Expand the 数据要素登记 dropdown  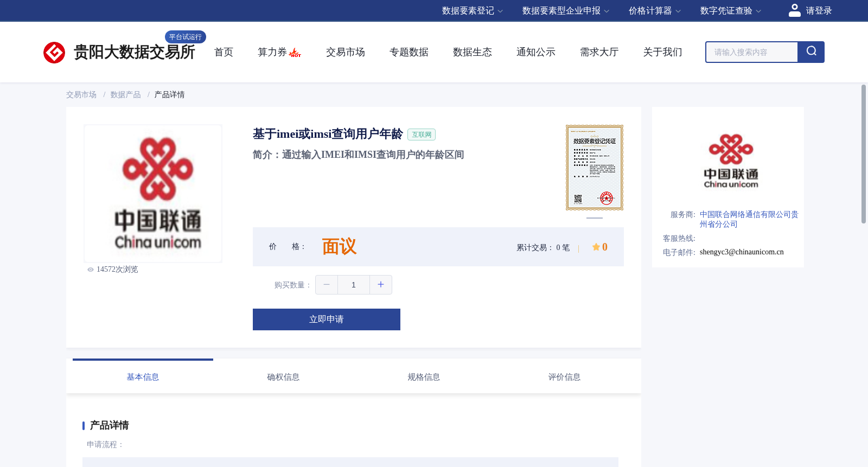(x=473, y=11)
